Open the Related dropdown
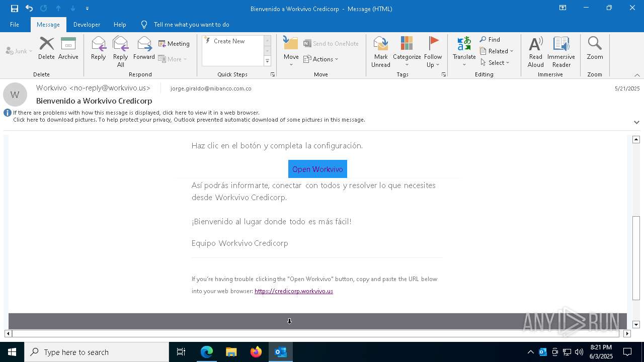This screenshot has height=362, width=644. tap(497, 51)
